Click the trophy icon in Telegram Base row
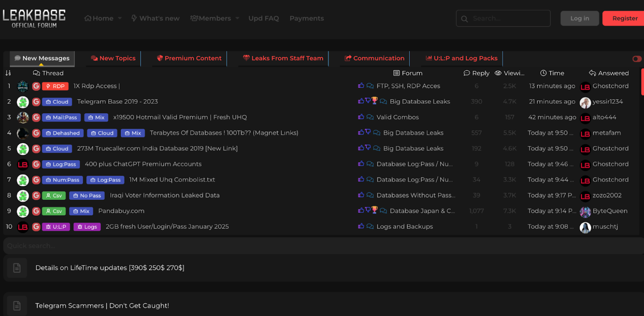 (x=374, y=101)
